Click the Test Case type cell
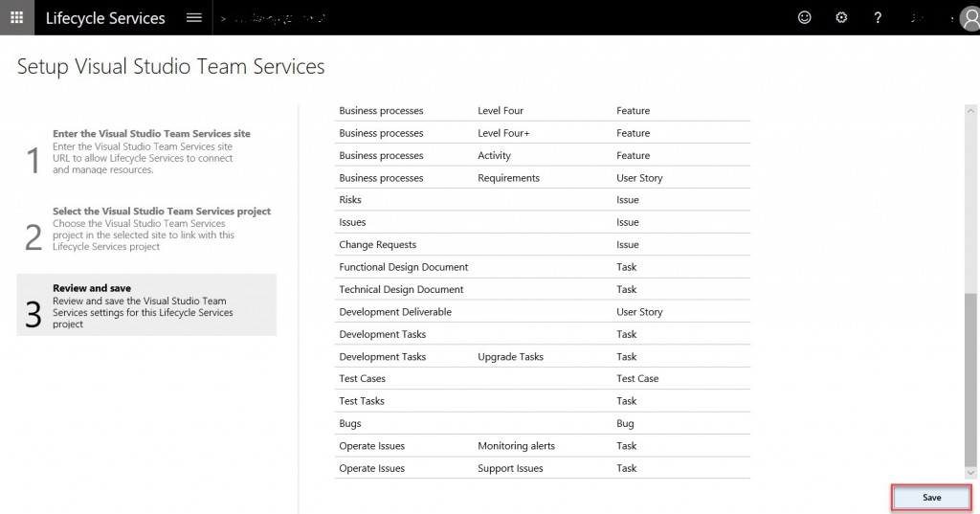Screen dimensions: 980x514 (x=637, y=379)
